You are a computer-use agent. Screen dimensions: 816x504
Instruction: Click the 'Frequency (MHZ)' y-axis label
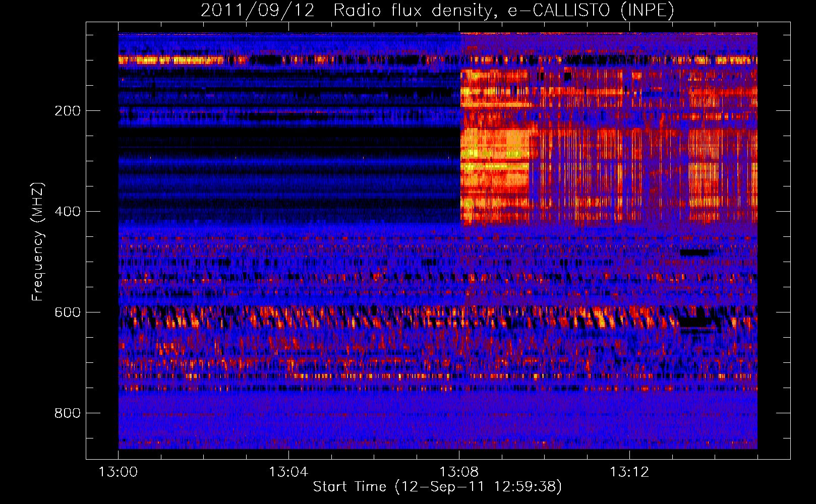point(38,242)
